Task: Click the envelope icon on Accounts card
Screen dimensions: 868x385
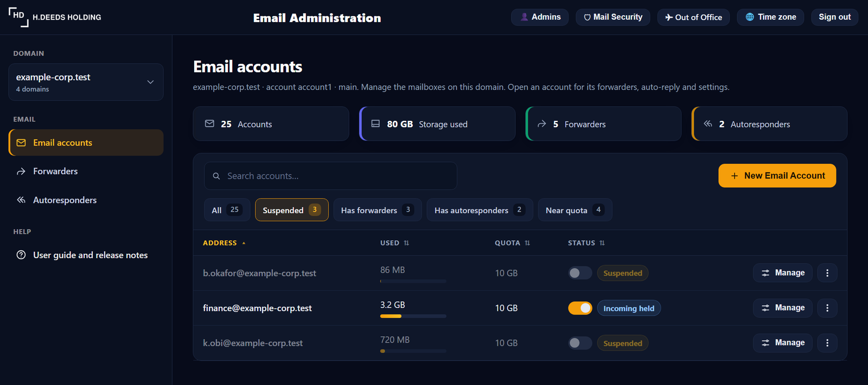Action: click(209, 124)
